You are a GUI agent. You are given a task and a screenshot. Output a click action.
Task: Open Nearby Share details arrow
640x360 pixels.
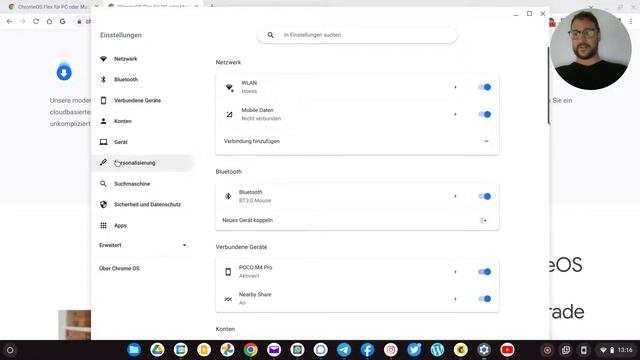[455, 299]
